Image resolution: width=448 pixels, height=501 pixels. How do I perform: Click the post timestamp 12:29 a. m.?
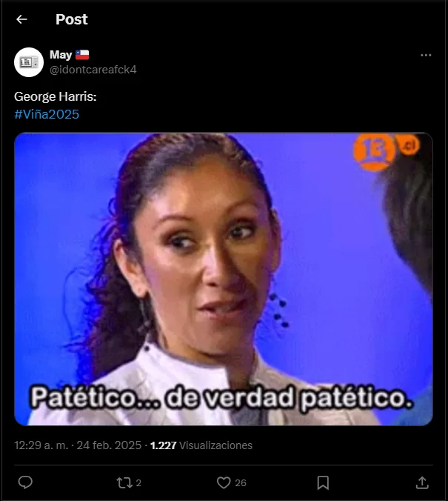41,445
